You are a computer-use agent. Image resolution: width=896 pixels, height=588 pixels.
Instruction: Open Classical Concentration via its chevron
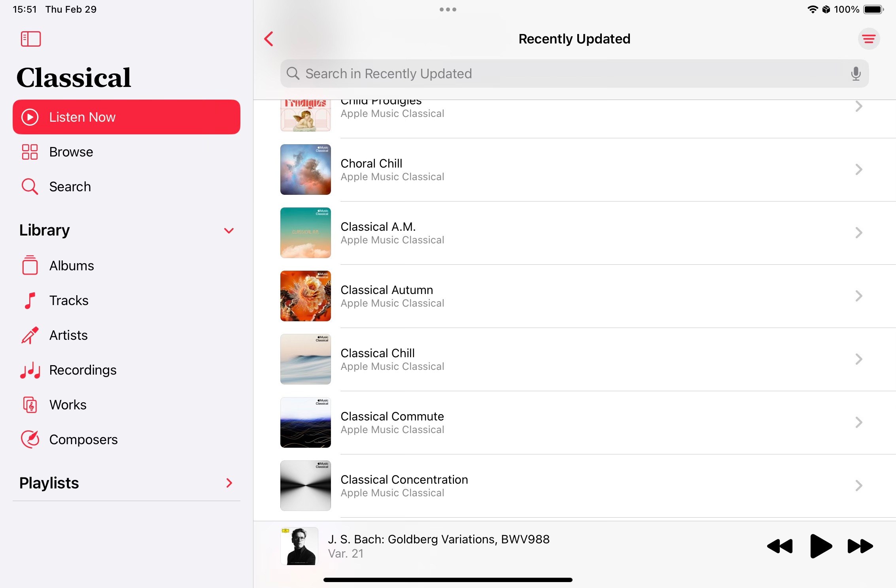[859, 486]
